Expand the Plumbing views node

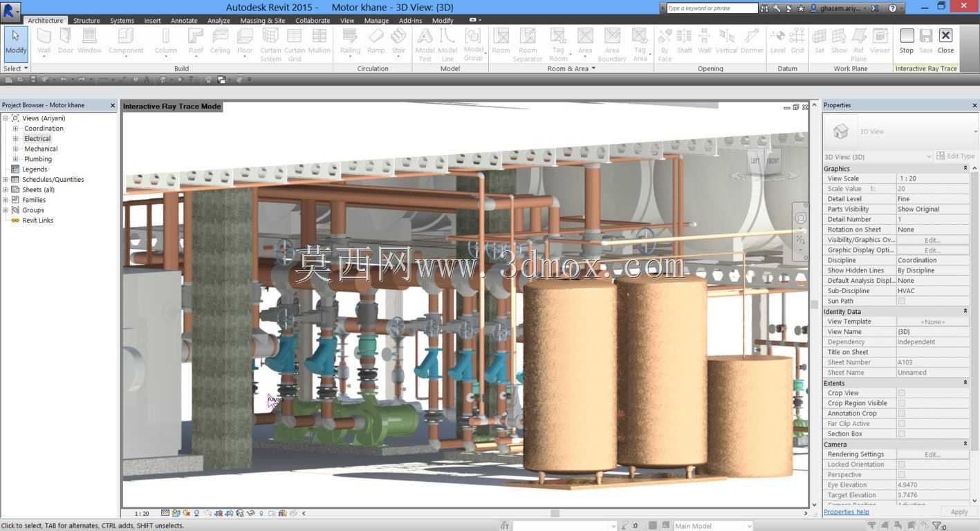point(15,159)
